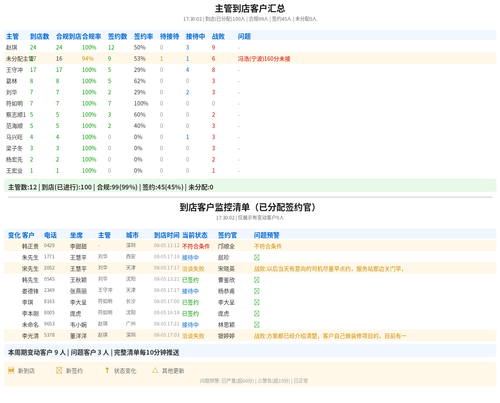Click the 主管 header in the top summary table
The height and width of the screenshot is (403, 500).
tap(12, 36)
